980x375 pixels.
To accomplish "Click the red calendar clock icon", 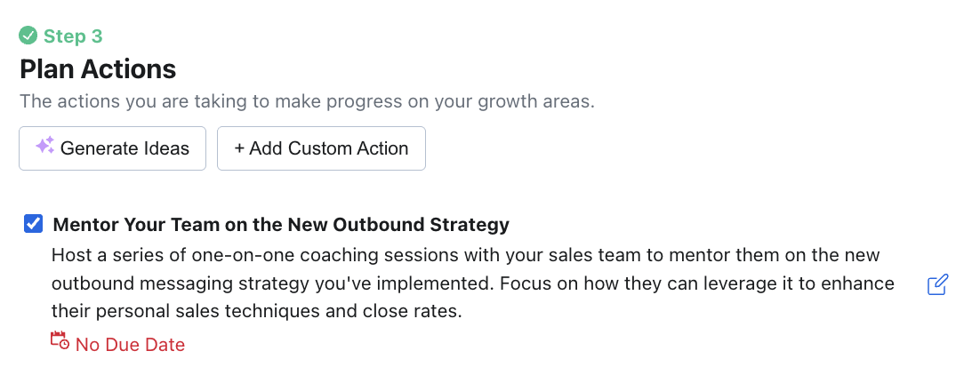I will click(60, 340).
